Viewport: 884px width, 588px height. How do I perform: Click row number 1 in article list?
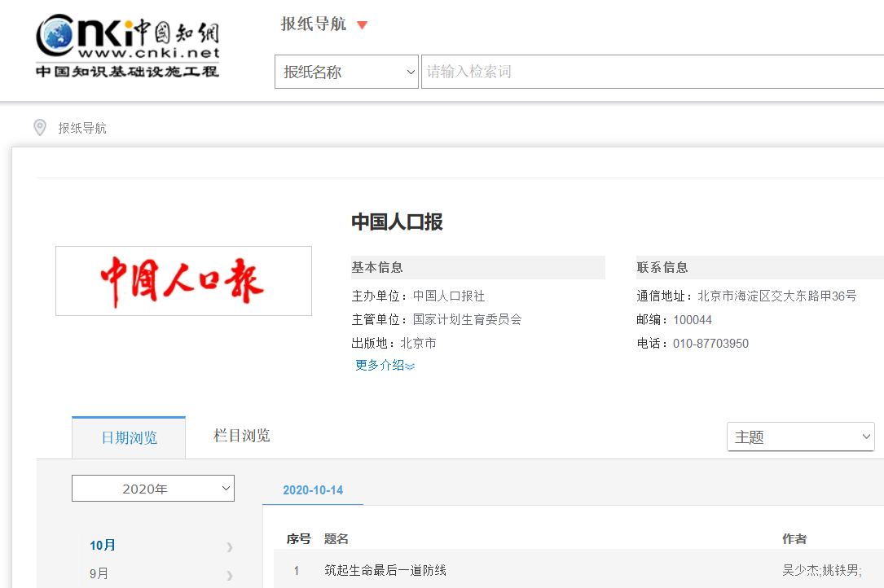(x=297, y=571)
